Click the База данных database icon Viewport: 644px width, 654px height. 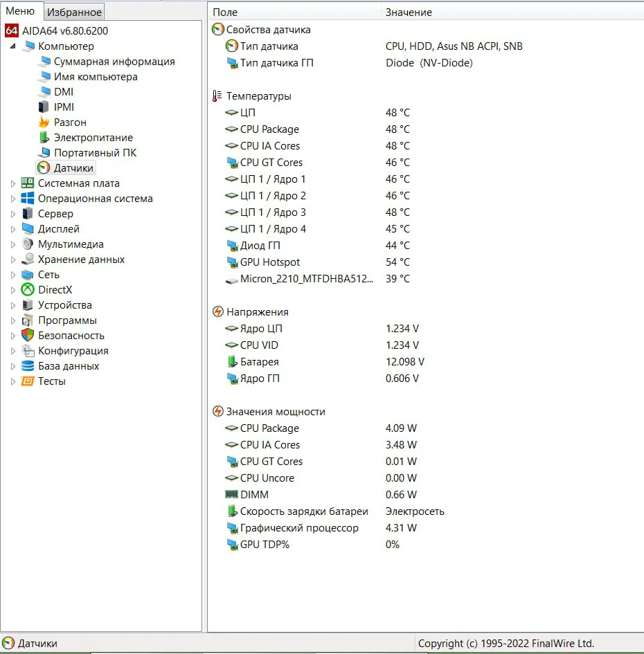28,366
